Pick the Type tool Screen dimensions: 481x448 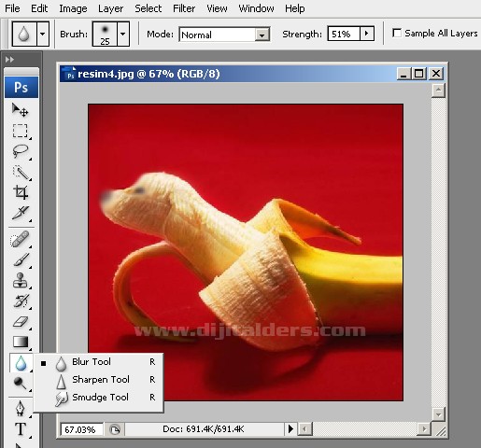[x=21, y=429]
